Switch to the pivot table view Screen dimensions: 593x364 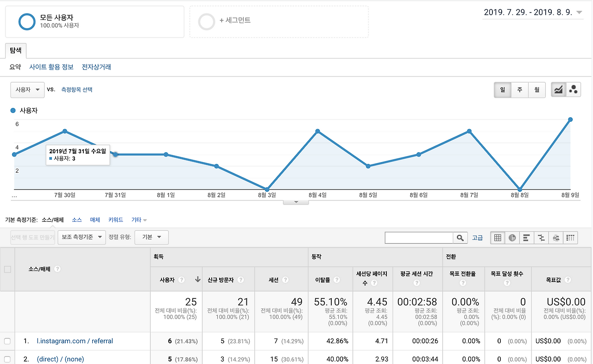[x=570, y=238]
